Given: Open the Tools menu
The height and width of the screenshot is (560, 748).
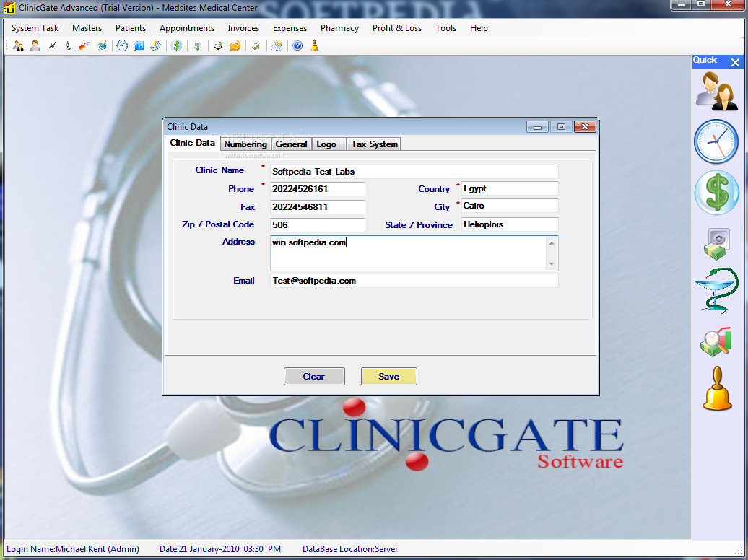Looking at the screenshot, I should tap(445, 28).
